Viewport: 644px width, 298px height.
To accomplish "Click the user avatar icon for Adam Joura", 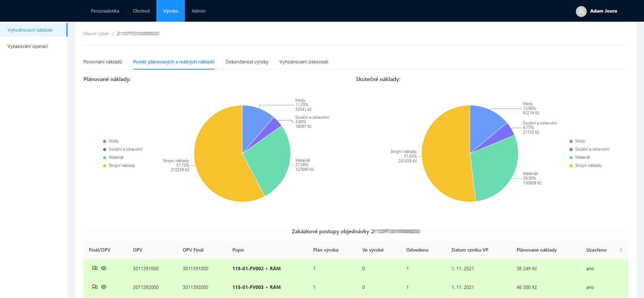I will [581, 11].
